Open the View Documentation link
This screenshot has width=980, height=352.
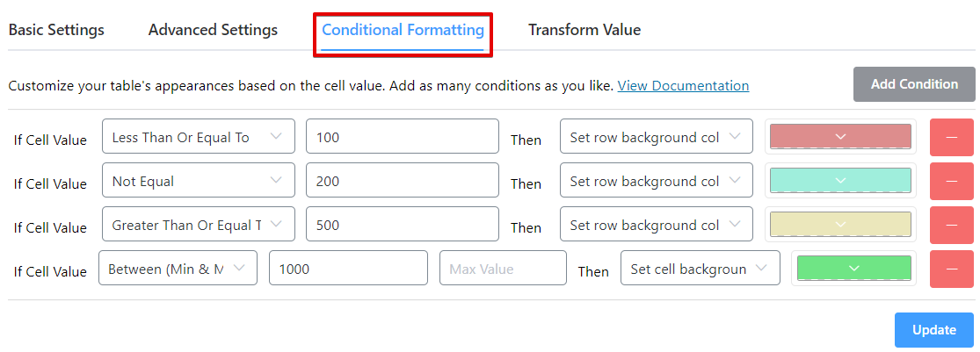683,86
